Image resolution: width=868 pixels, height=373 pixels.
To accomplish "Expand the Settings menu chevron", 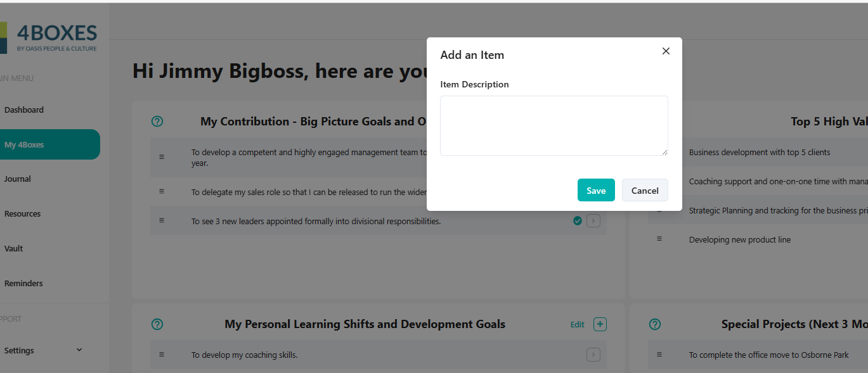I will [79, 350].
